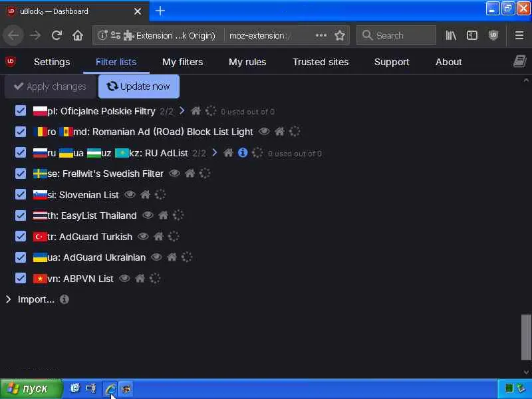Open home link for Slovenian List

145,194
